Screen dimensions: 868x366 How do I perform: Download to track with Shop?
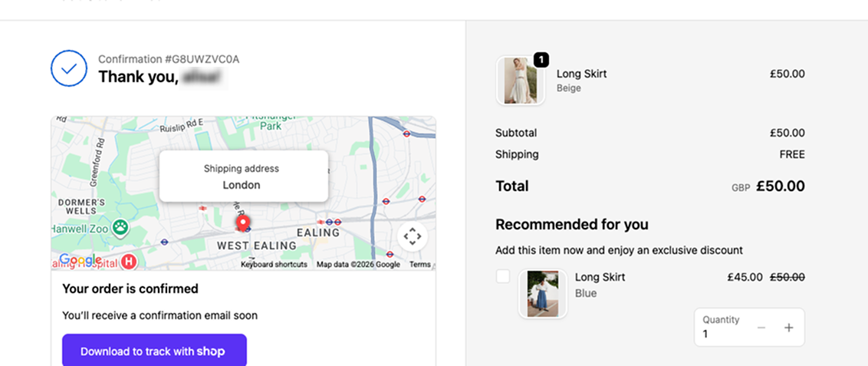tap(154, 351)
